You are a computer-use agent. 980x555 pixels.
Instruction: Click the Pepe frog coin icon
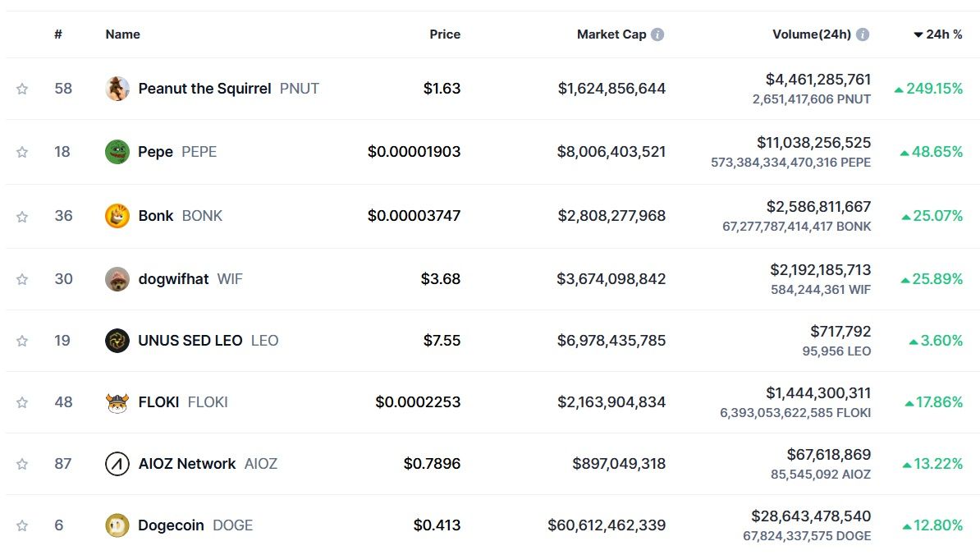[x=117, y=152]
